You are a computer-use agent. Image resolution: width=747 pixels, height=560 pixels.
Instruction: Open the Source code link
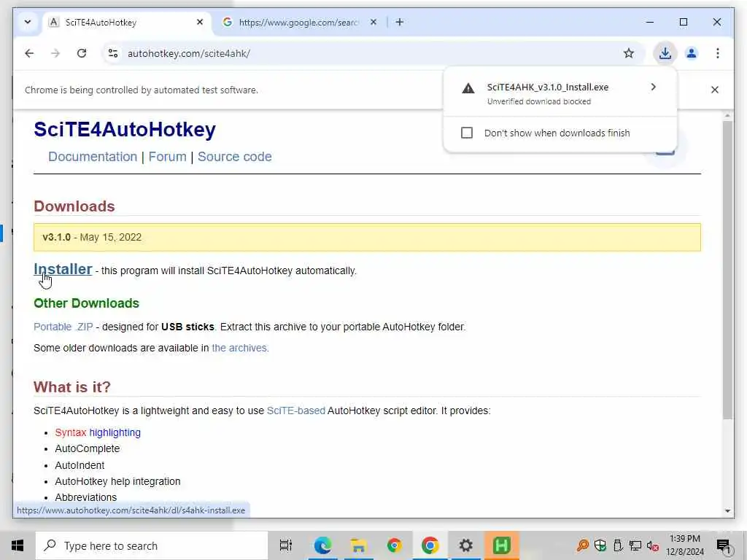click(x=234, y=157)
